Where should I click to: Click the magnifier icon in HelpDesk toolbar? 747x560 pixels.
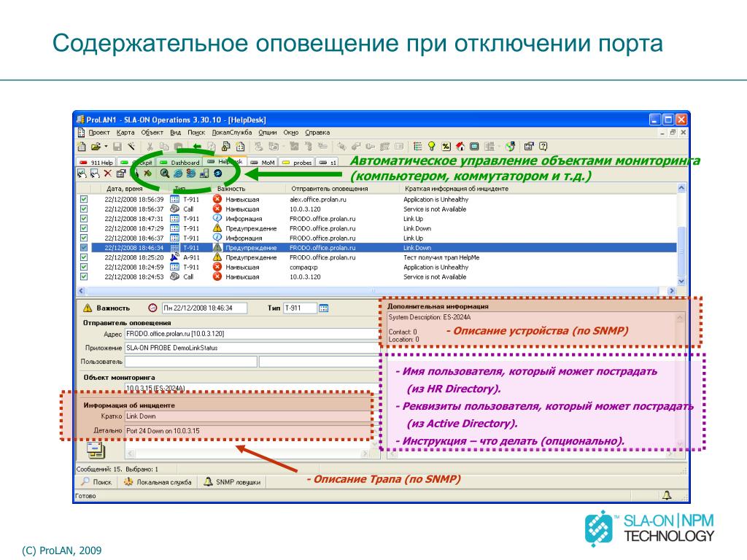coord(164,174)
